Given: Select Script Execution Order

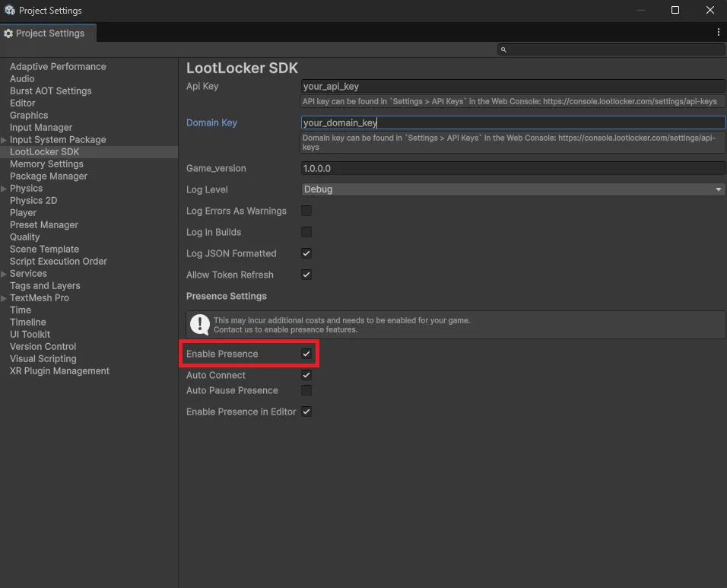Looking at the screenshot, I should pos(59,262).
